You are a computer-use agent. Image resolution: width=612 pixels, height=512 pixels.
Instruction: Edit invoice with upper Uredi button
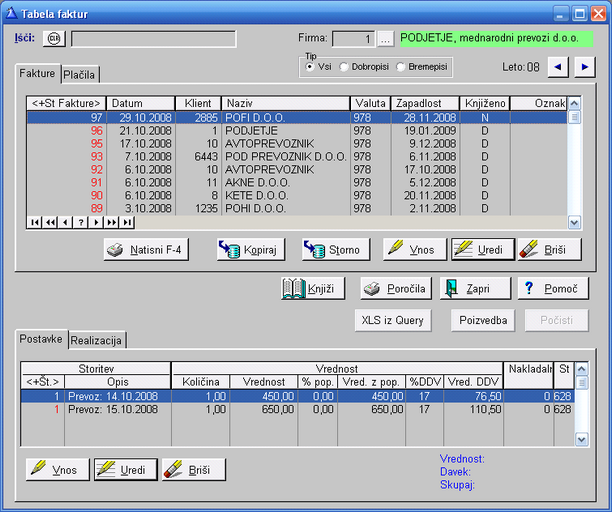[483, 250]
